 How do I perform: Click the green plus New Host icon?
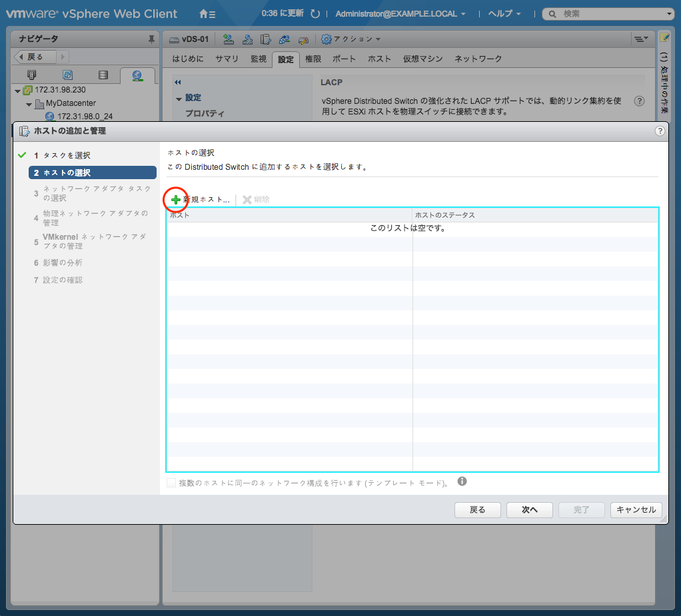[x=176, y=200]
